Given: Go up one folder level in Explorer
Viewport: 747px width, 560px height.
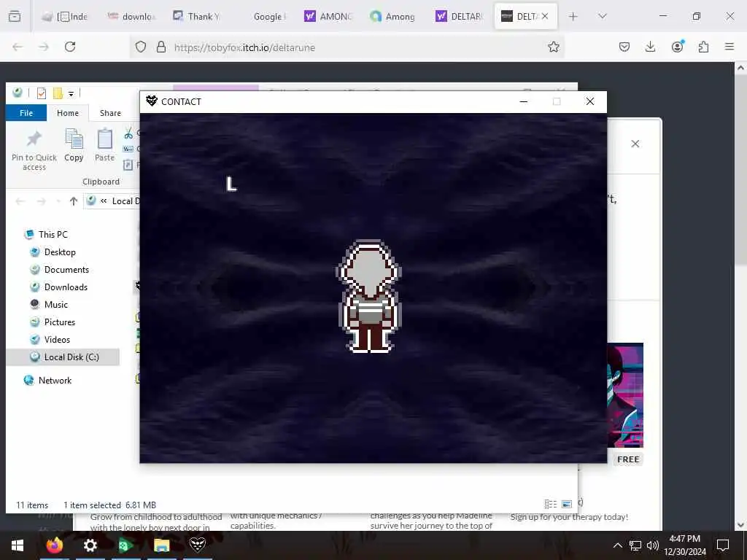Looking at the screenshot, I should [74, 201].
